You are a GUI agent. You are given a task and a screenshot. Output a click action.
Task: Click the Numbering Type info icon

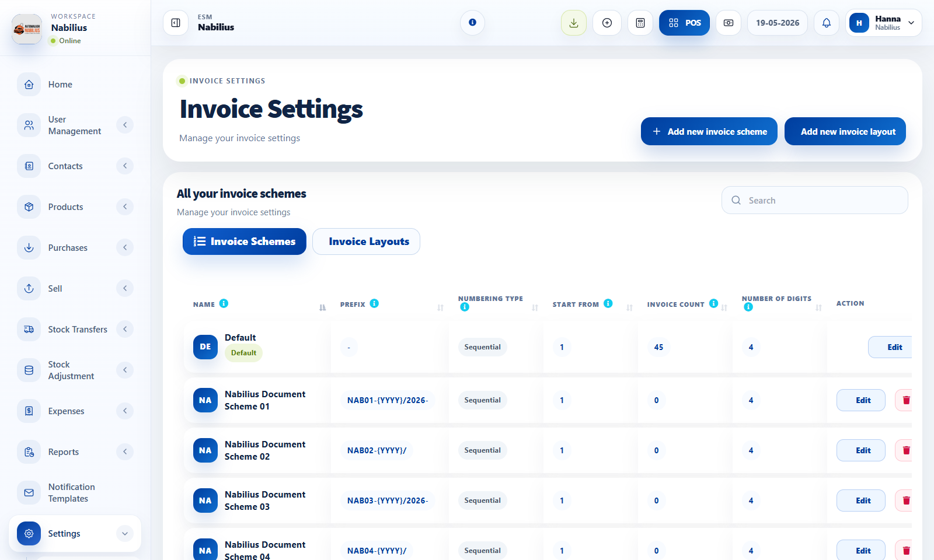[465, 307]
